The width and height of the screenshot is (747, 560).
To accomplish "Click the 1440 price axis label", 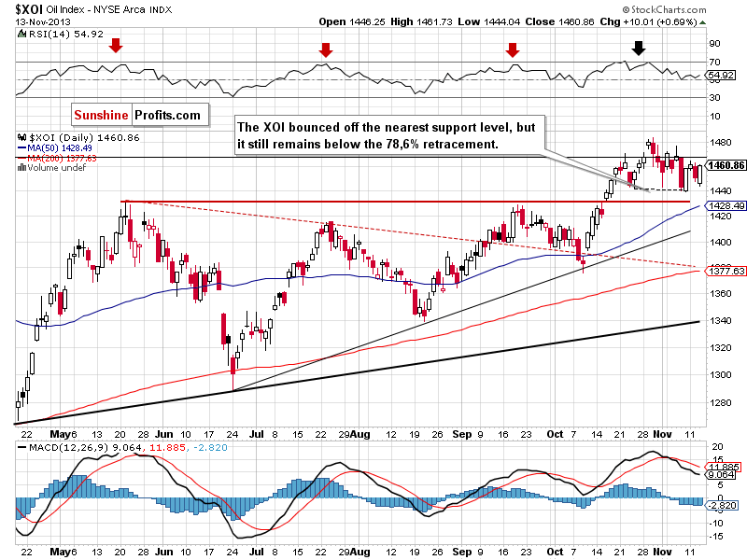I will pos(720,191).
